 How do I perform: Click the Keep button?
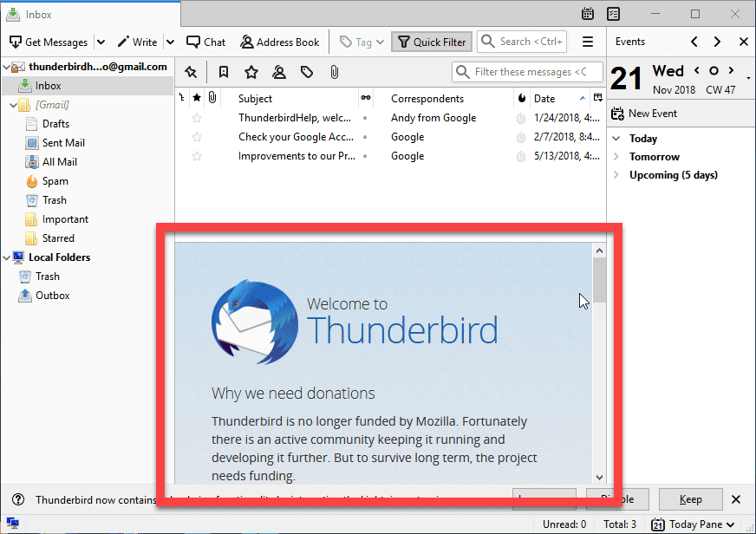690,499
